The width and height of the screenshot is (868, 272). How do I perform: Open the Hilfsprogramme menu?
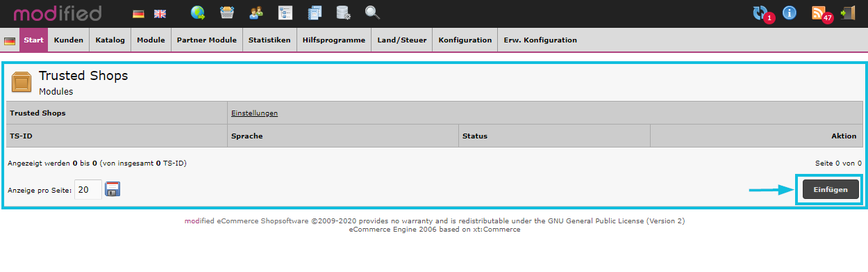pyautogui.click(x=334, y=40)
